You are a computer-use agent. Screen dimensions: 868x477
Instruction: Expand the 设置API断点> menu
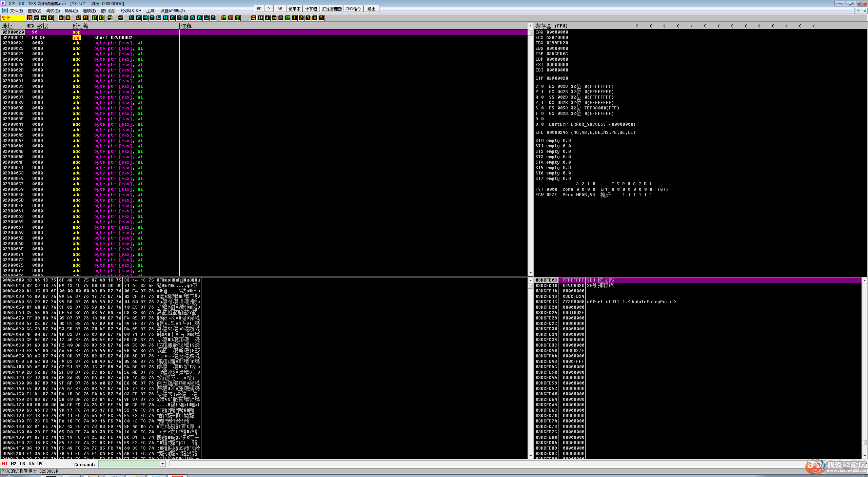(x=173, y=11)
